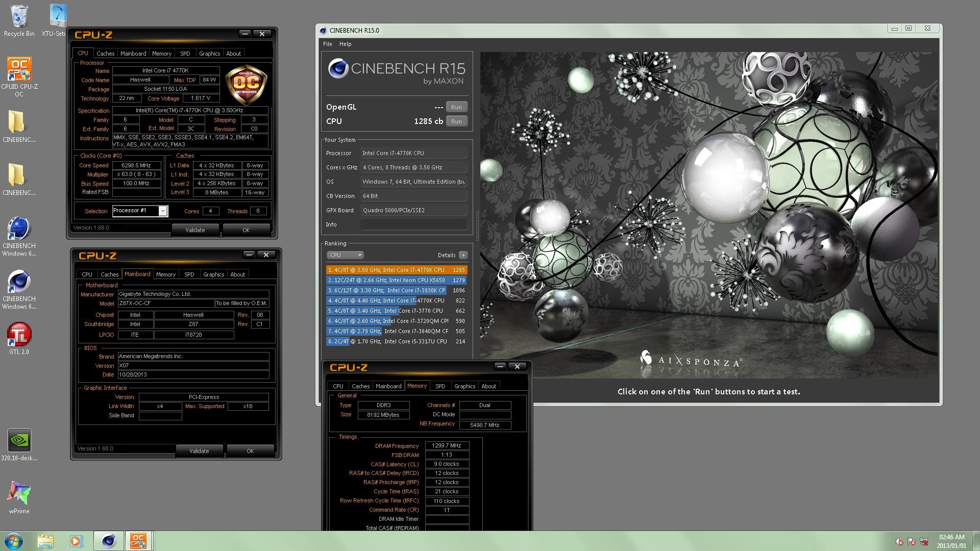The height and width of the screenshot is (551, 980).
Task: Click the Cinebench title bar logo icon
Action: click(323, 30)
